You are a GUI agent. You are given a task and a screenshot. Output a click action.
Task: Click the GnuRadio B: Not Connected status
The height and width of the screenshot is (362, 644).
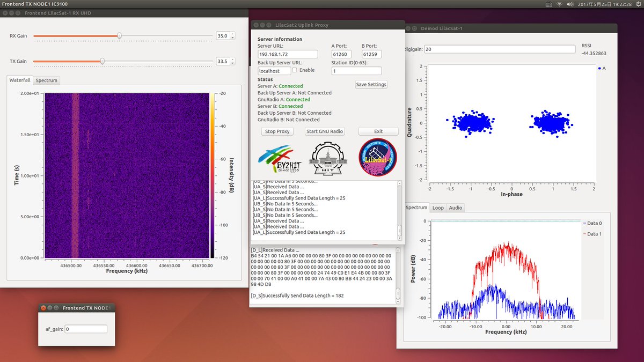click(288, 120)
